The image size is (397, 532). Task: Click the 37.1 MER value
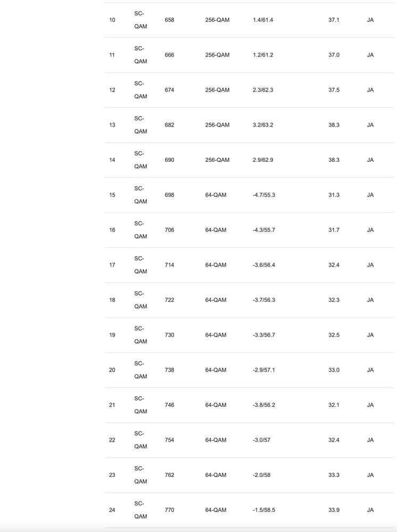[334, 20]
